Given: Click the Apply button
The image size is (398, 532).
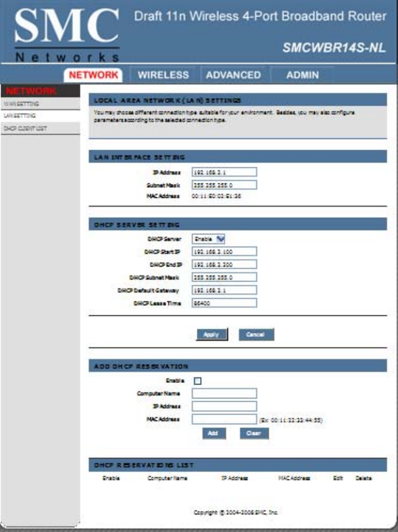Looking at the screenshot, I should point(212,335).
